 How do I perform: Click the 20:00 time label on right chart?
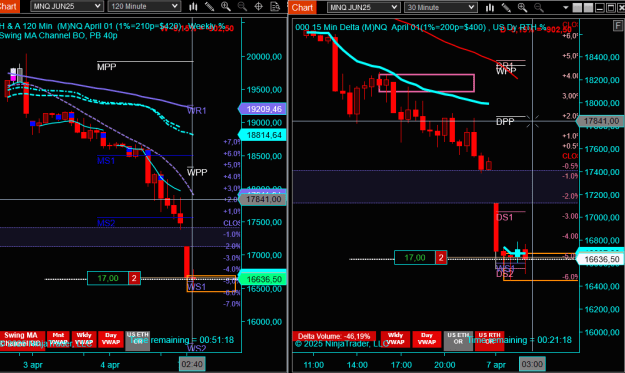444,365
